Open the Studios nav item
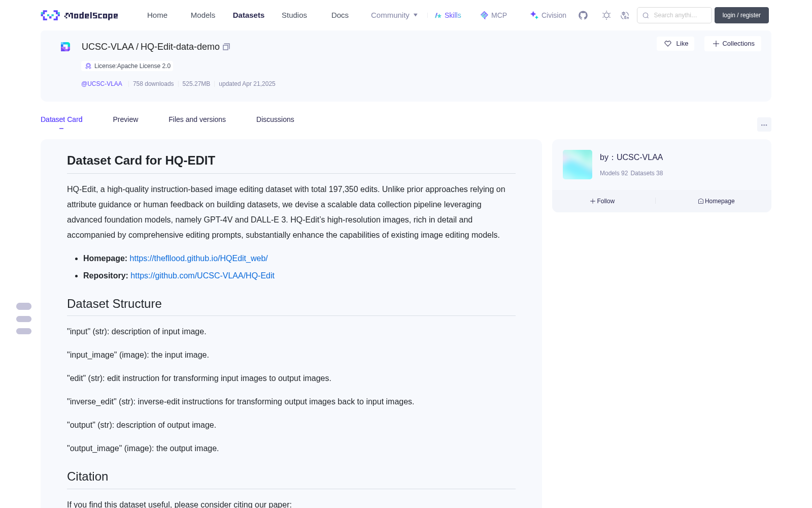This screenshot has width=812, height=508. [294, 15]
